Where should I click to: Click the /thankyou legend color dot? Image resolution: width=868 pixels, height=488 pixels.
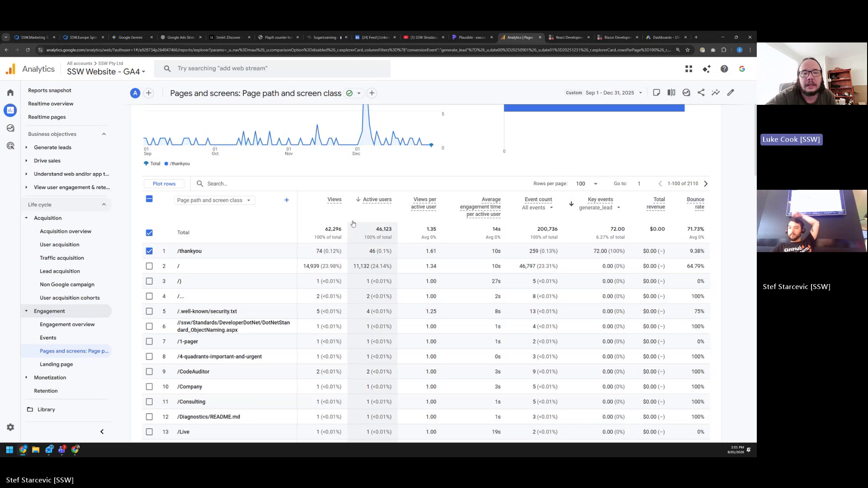point(166,164)
